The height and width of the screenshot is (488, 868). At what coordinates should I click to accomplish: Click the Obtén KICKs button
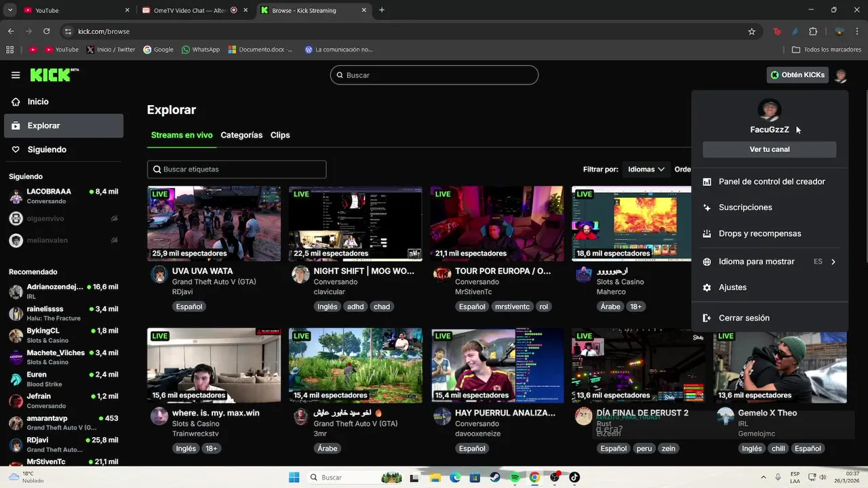797,75
